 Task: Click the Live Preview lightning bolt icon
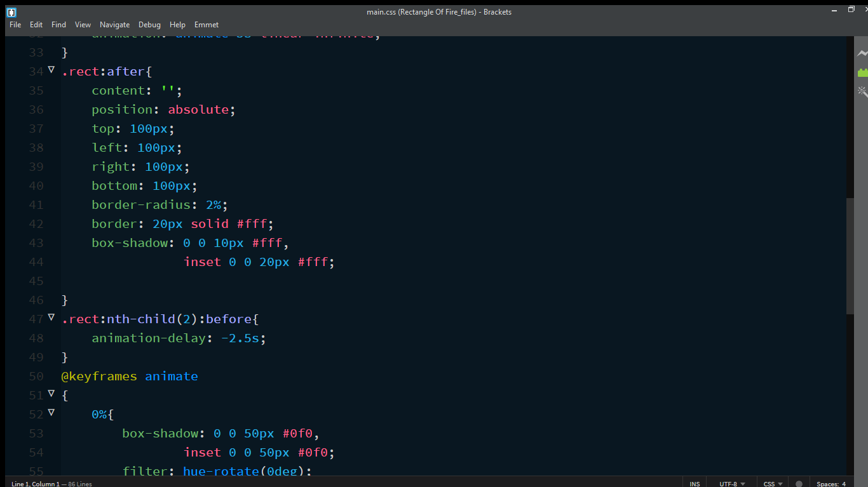click(862, 53)
